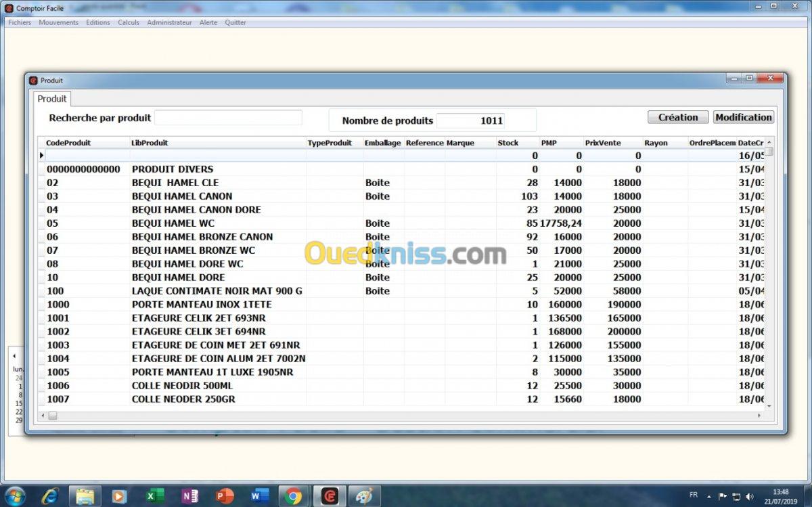Open PowerPoint taskbar icon
Screen dimensions: 812x507
pyautogui.click(x=225, y=496)
